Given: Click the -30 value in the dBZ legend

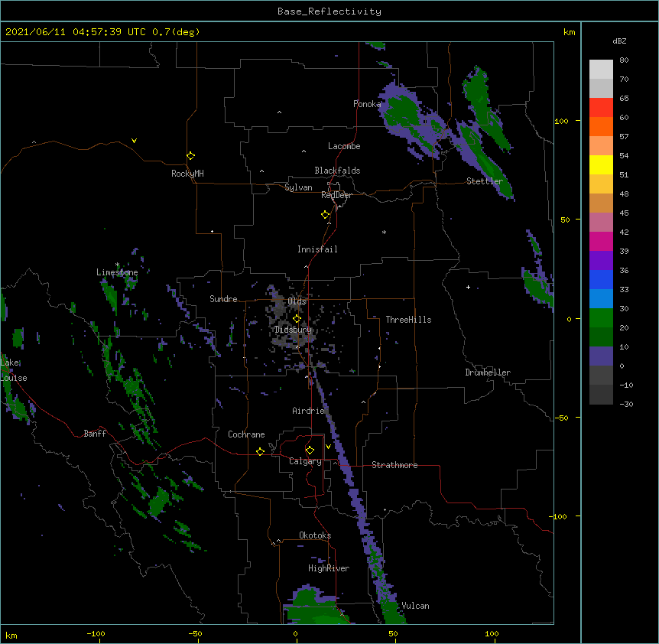Looking at the screenshot, I should point(626,404).
